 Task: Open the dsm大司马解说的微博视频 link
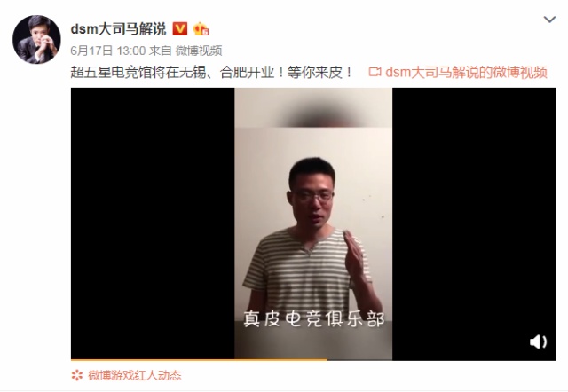466,73
